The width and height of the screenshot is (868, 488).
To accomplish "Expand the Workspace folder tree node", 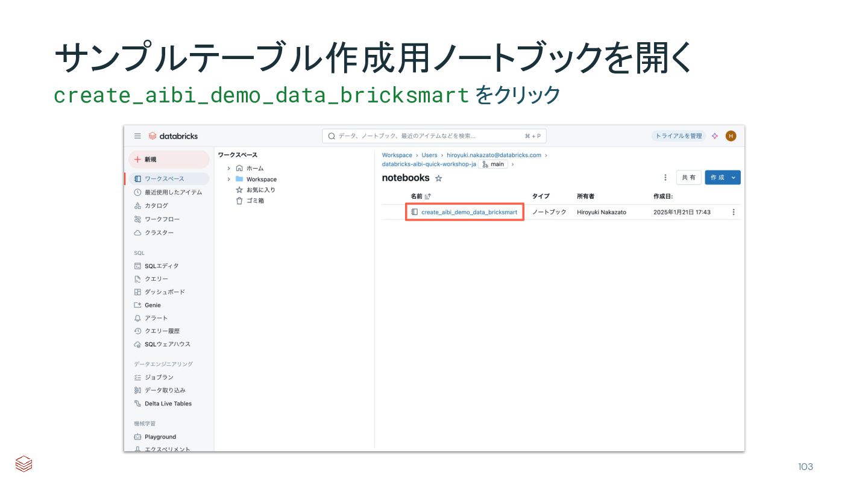I will click(x=229, y=179).
